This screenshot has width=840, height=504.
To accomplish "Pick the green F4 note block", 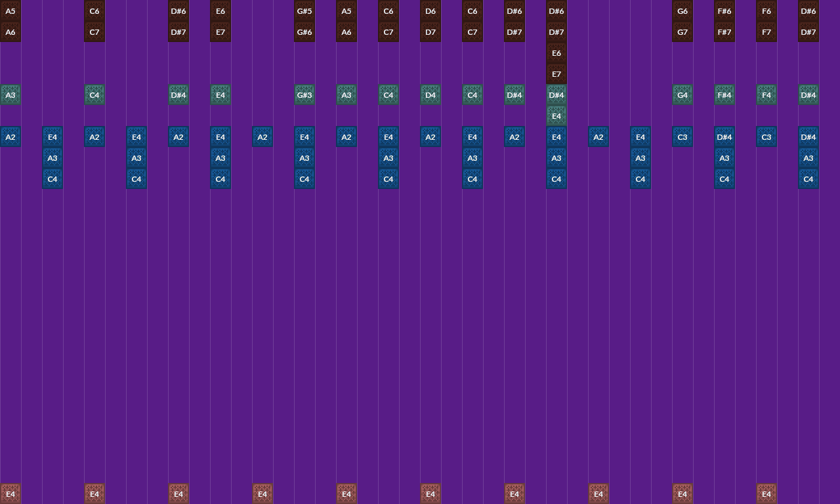I will coord(766,94).
